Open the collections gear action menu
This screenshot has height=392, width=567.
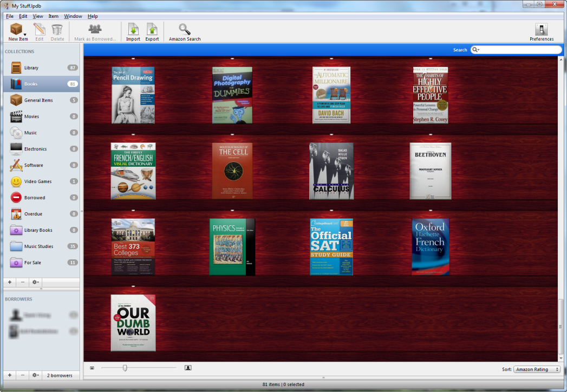click(x=35, y=282)
